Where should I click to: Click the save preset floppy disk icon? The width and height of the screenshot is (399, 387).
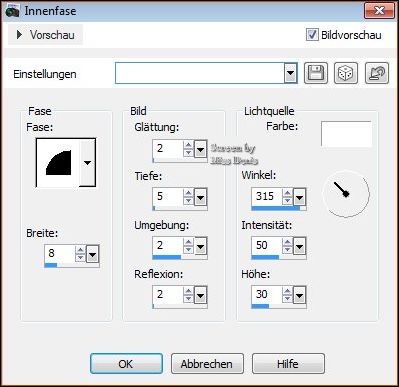pos(316,73)
